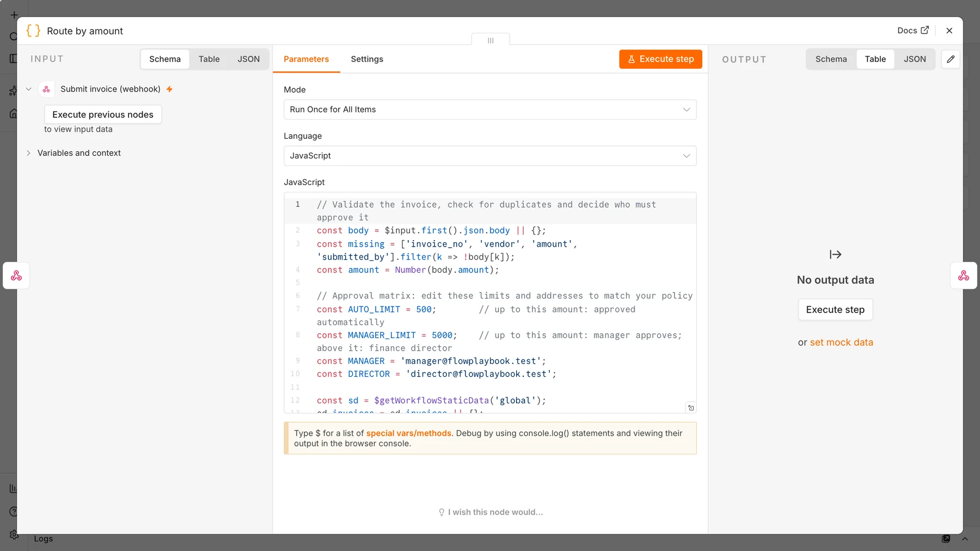Image resolution: width=980 pixels, height=551 pixels.
Task: Open Logs in the background bottom bar
Action: coord(44,538)
